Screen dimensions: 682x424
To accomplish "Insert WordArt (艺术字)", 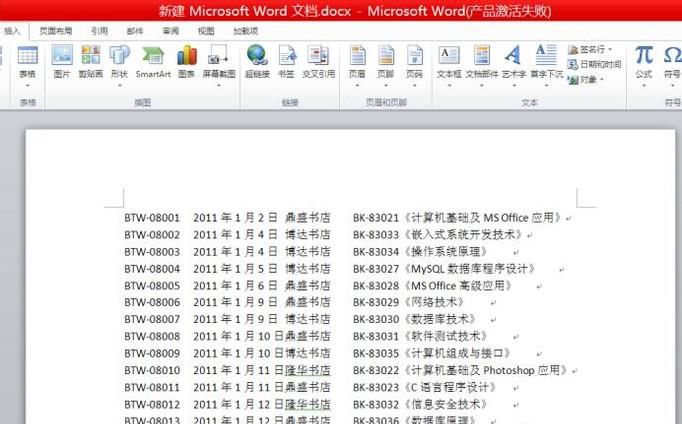I will pos(514,65).
